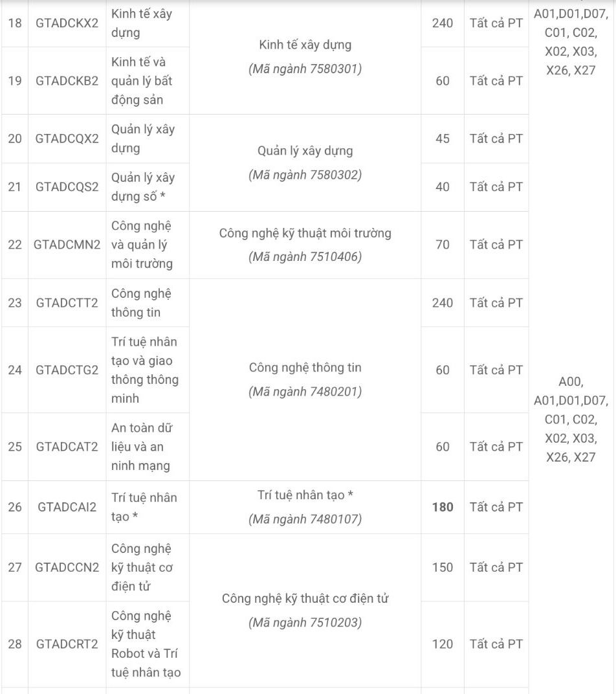Click 'Trí tuệ nhân tạo và giao thông thông minh'

tap(144, 370)
